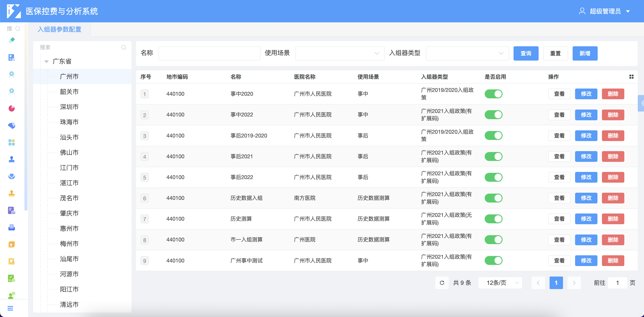Select the blue stamp sidebar icon
This screenshot has width=644, height=317.
click(11, 159)
